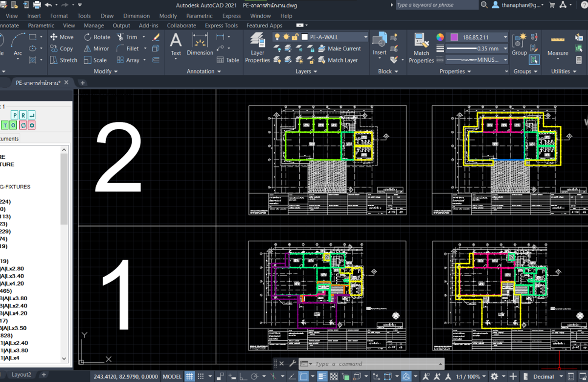Open the PE-A-WALL layer dropdown
The height and width of the screenshot is (382, 588).
pos(320,37)
